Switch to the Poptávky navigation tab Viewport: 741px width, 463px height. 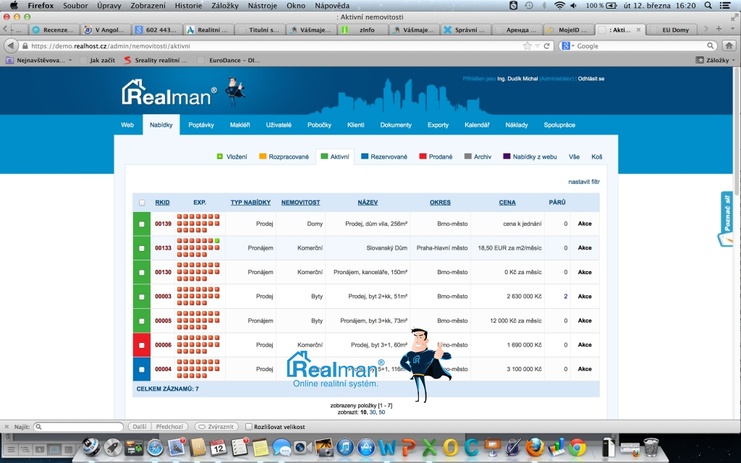201,125
